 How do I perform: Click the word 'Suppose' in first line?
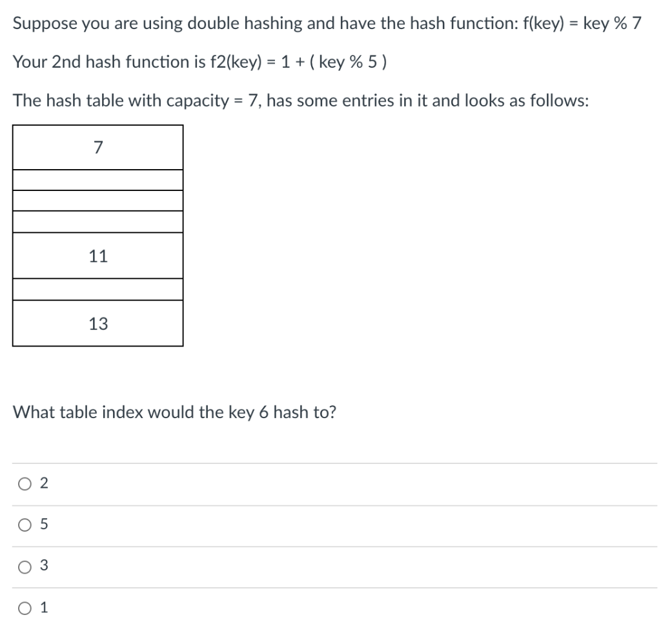[45, 24]
